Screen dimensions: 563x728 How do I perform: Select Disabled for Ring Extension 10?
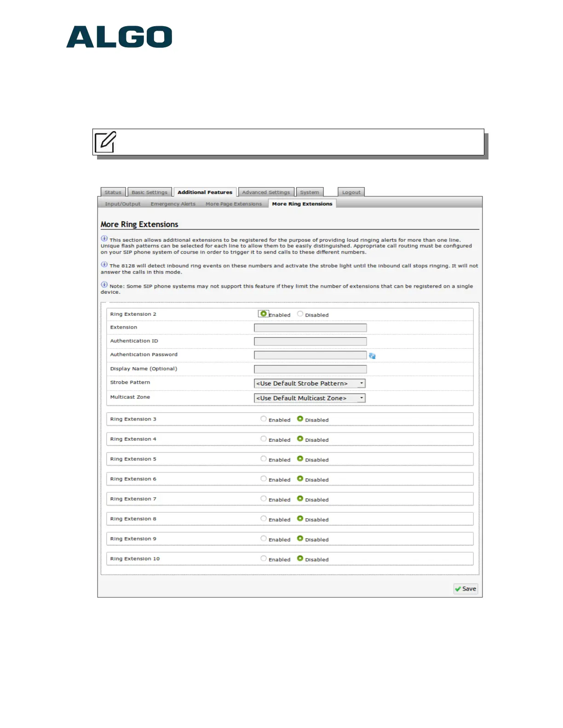point(300,558)
